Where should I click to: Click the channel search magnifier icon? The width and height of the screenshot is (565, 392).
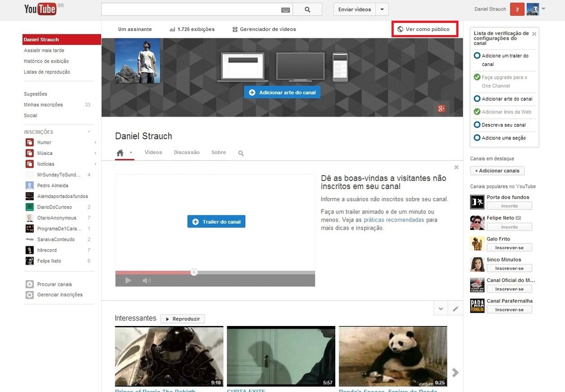pyautogui.click(x=241, y=153)
